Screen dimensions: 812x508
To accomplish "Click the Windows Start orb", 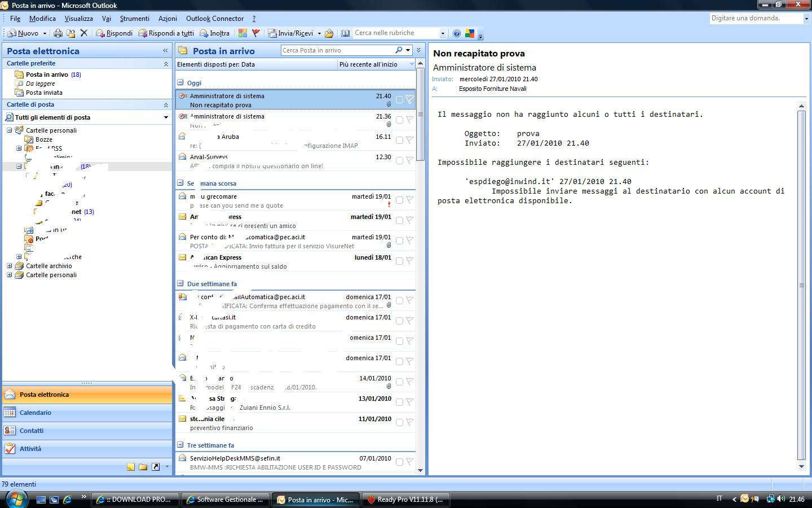I will 15,499.
